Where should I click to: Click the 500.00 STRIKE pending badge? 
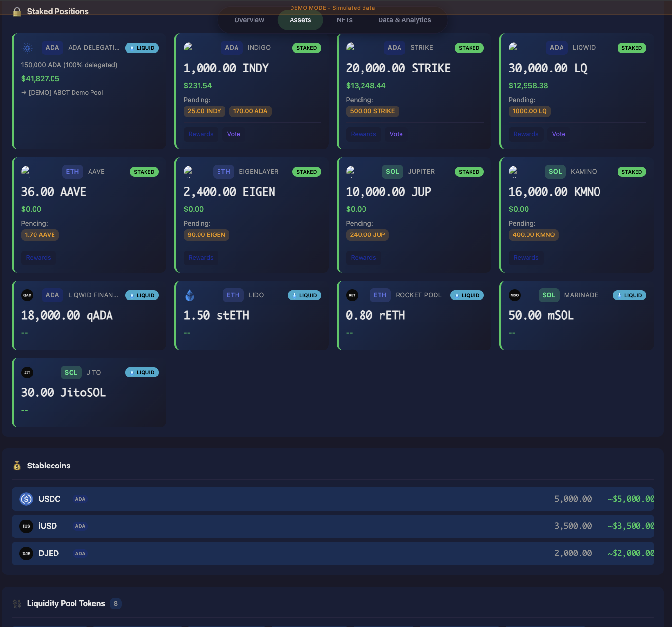(x=373, y=111)
